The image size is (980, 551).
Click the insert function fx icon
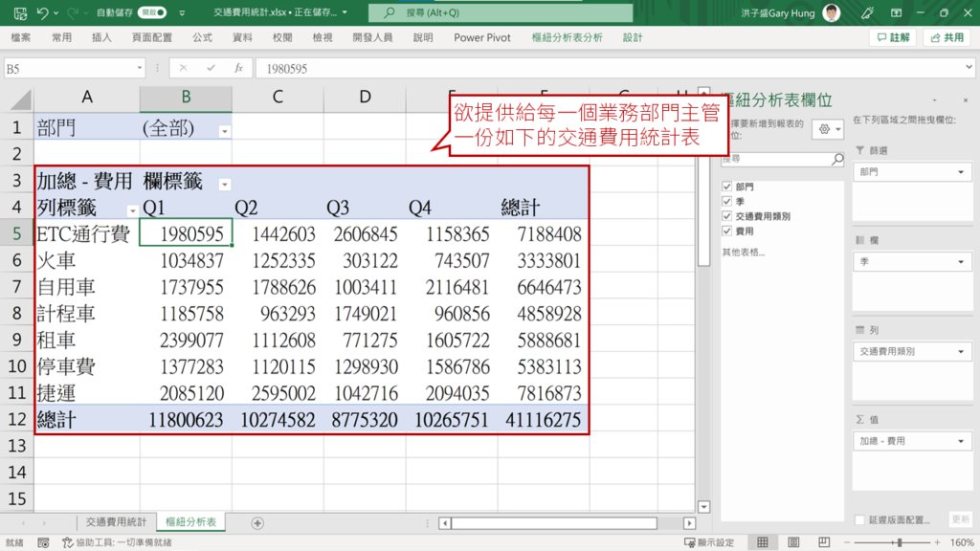(x=238, y=68)
